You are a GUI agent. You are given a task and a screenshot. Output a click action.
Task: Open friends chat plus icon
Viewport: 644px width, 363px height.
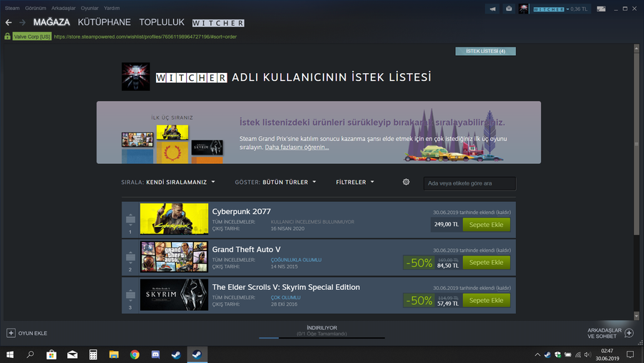coord(629,333)
